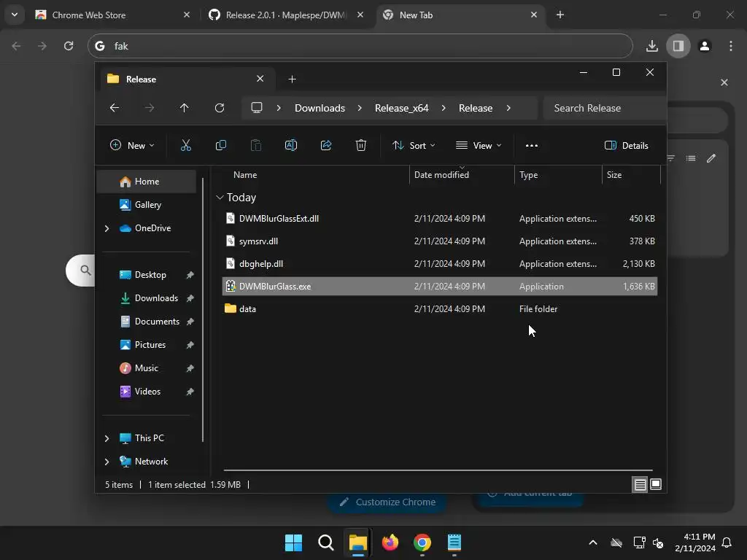The width and height of the screenshot is (747, 560).
Task: Click the Chrome address bar
Action: coord(360,46)
